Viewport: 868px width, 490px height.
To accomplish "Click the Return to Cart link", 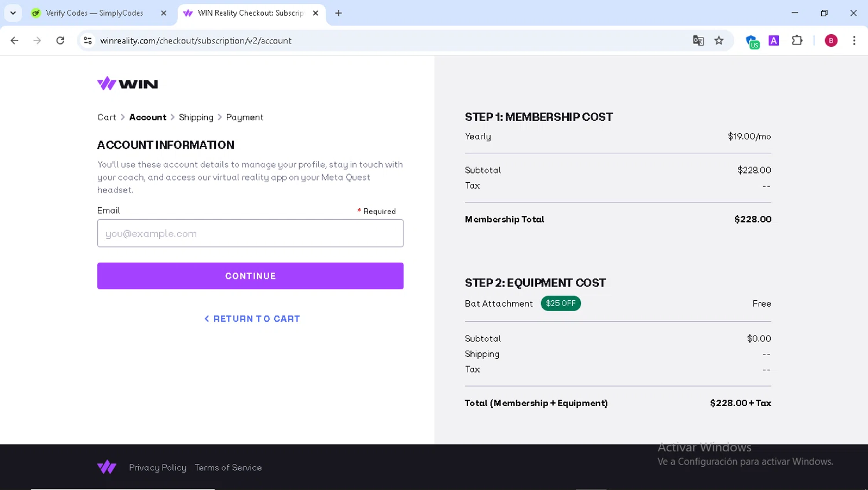I will point(252,319).
